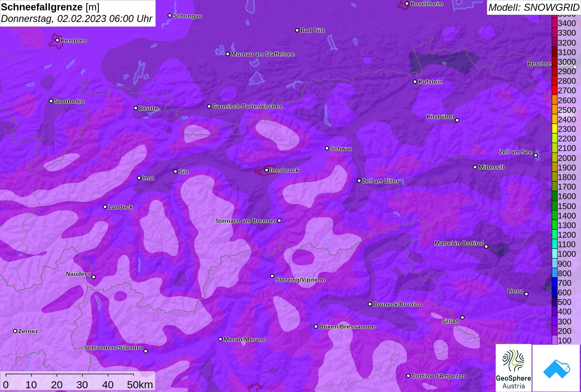Click the Murnau am Staffelsee label

(x=263, y=54)
